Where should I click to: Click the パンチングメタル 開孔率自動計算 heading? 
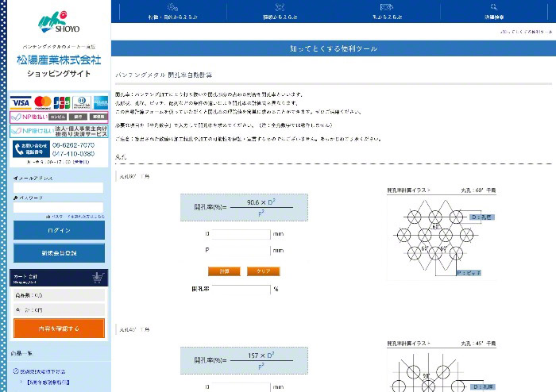pos(164,75)
